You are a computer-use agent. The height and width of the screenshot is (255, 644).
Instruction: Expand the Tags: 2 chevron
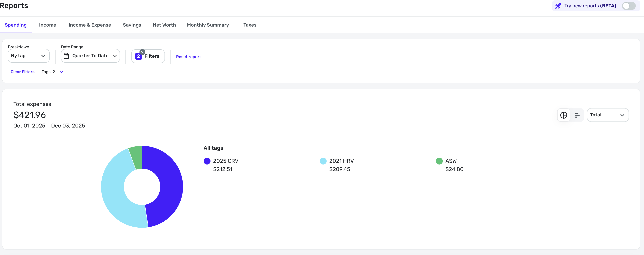pyautogui.click(x=61, y=72)
